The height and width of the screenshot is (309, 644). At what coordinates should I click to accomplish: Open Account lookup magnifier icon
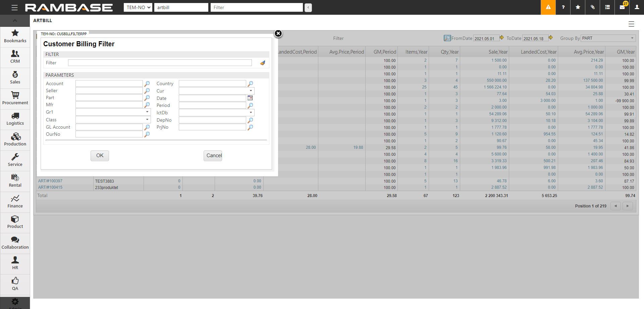[x=147, y=83]
